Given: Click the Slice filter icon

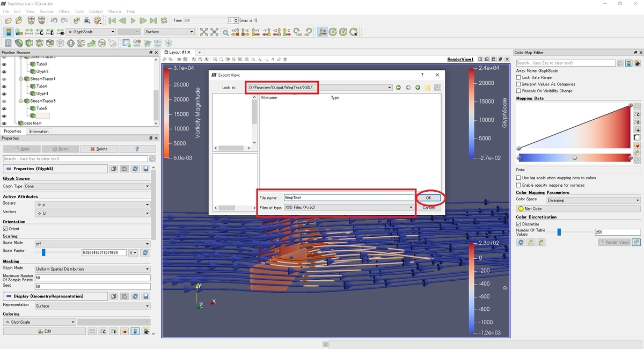Looking at the screenshot, I should 39,43.
